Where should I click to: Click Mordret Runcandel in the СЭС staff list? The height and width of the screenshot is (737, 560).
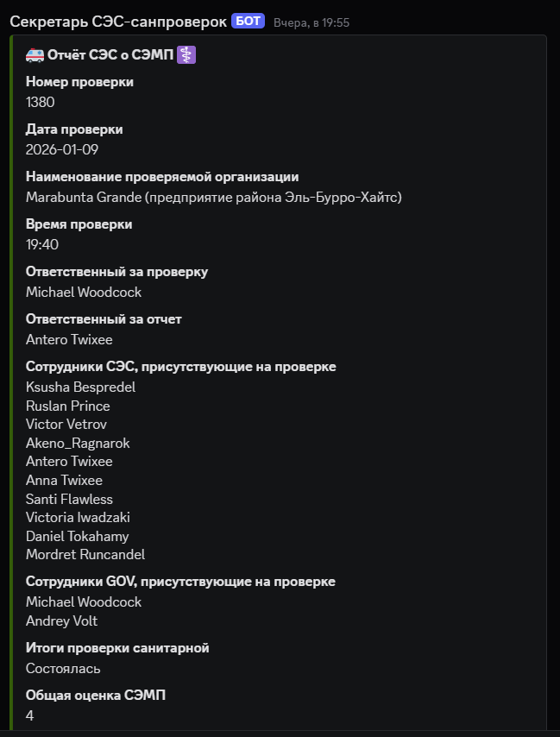pyautogui.click(x=85, y=555)
